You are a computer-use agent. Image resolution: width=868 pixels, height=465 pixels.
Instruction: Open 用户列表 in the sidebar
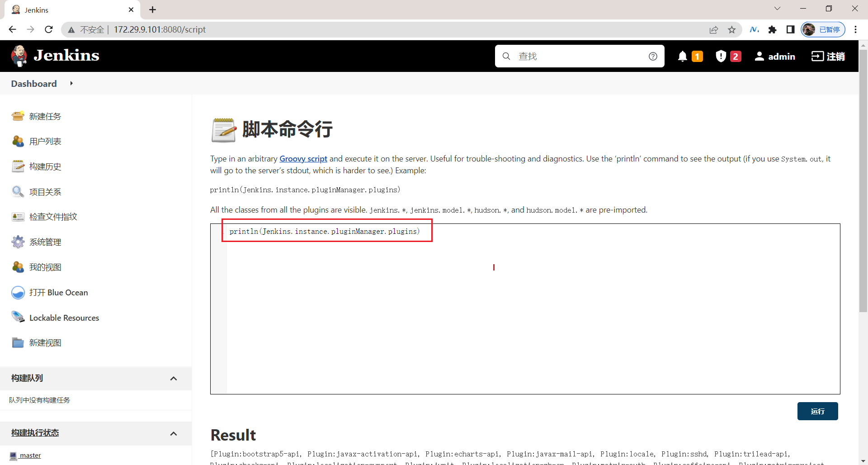point(45,141)
